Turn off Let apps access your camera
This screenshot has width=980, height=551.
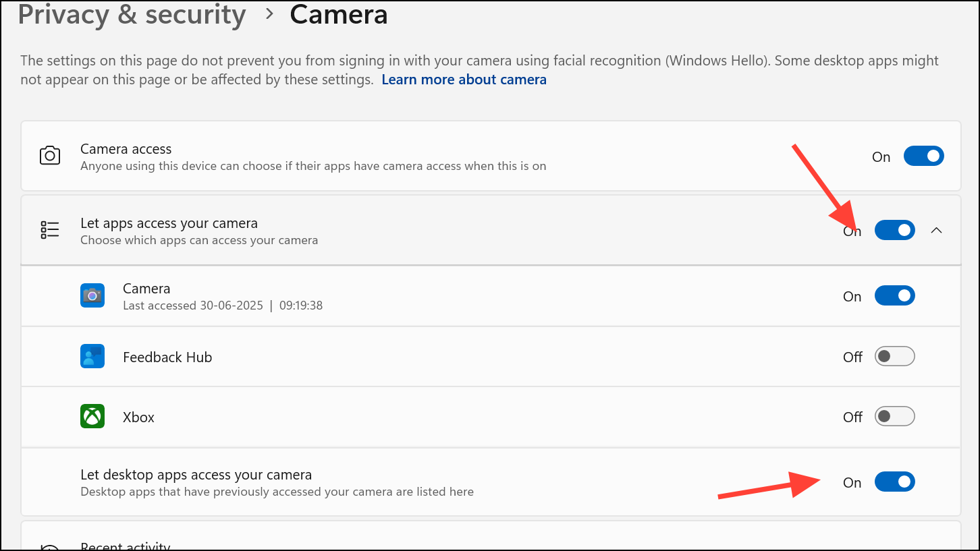tap(895, 230)
